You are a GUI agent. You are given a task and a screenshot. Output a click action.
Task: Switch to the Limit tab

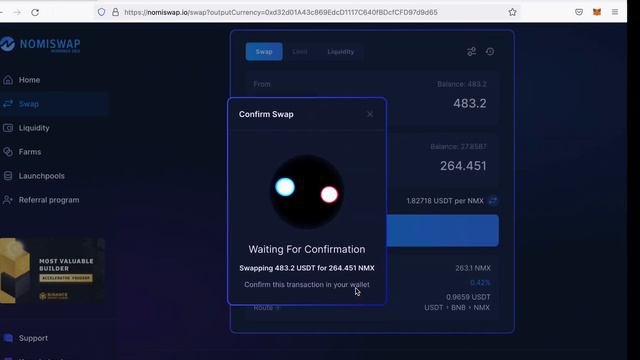[300, 52]
